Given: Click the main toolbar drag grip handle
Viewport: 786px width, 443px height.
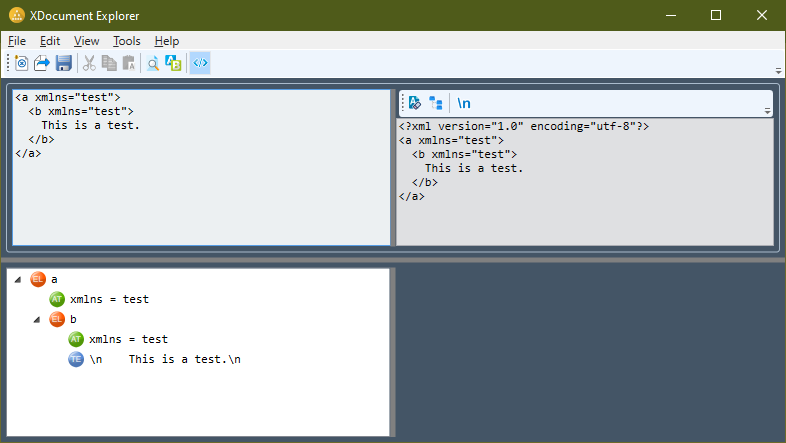Looking at the screenshot, I should pos(9,63).
